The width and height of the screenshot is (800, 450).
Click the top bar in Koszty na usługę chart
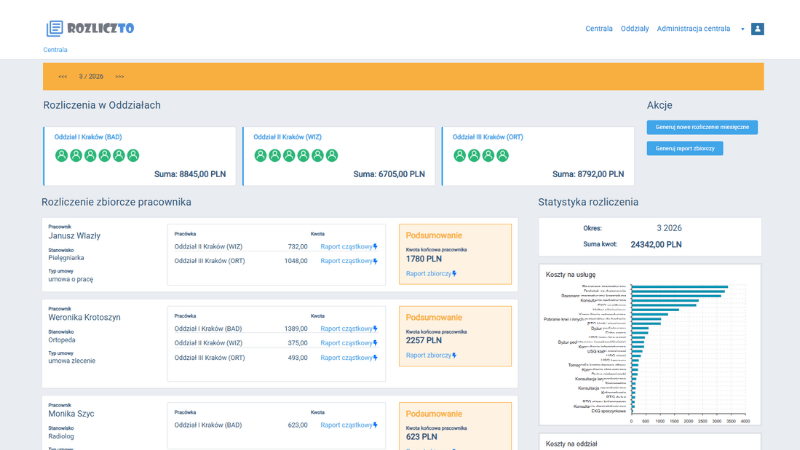pyautogui.click(x=680, y=287)
